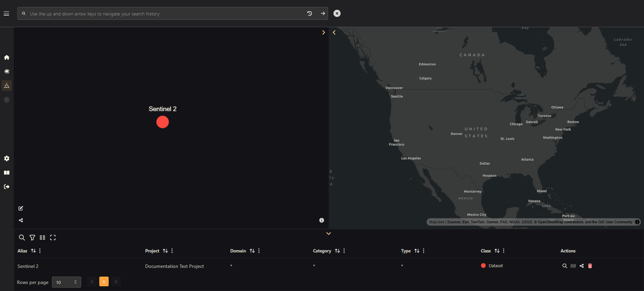The height and width of the screenshot is (291, 644).
Task: Share Sentinel 2 row action
Action: tap(582, 266)
